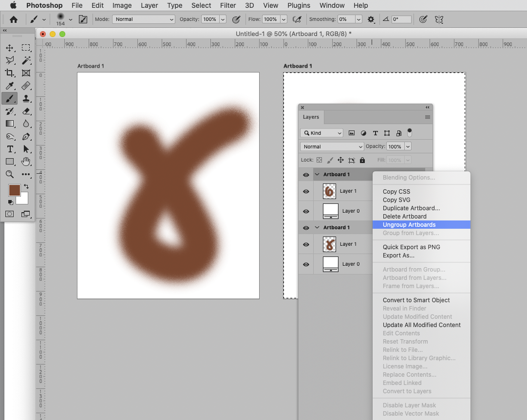Open the Layers panel flyout menu
This screenshot has height=420, width=527.
[427, 117]
